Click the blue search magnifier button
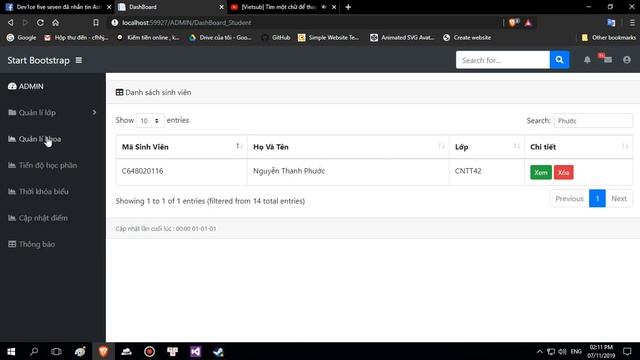640x360 pixels. coord(559,60)
